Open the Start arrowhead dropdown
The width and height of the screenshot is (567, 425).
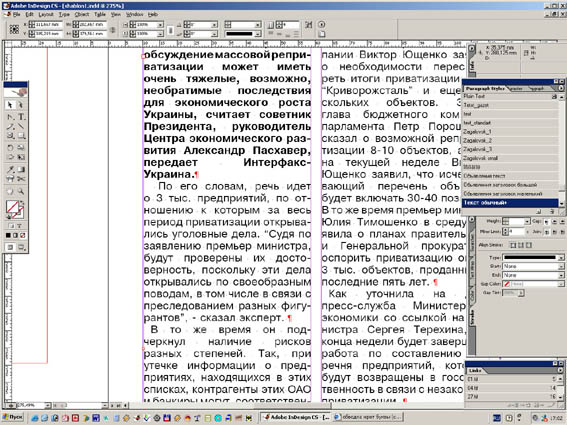pyautogui.click(x=561, y=266)
